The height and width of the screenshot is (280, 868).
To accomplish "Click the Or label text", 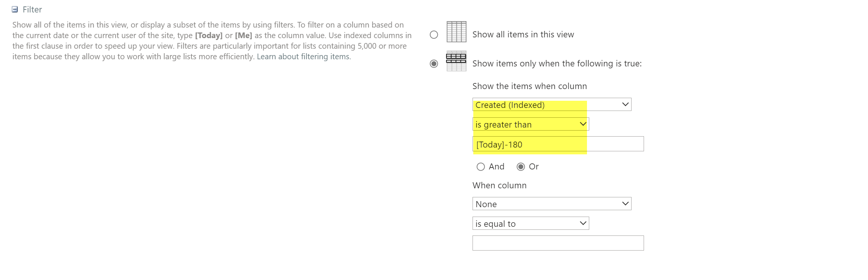I will click(534, 167).
